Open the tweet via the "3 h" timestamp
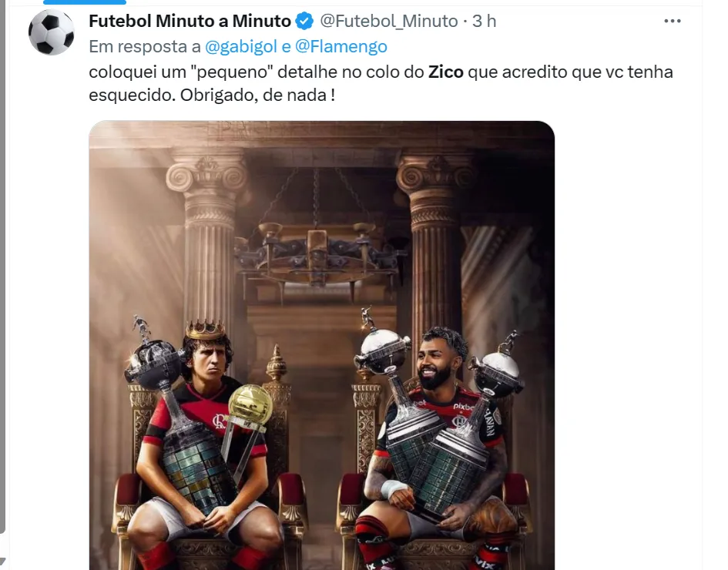The image size is (728, 570). tap(485, 22)
